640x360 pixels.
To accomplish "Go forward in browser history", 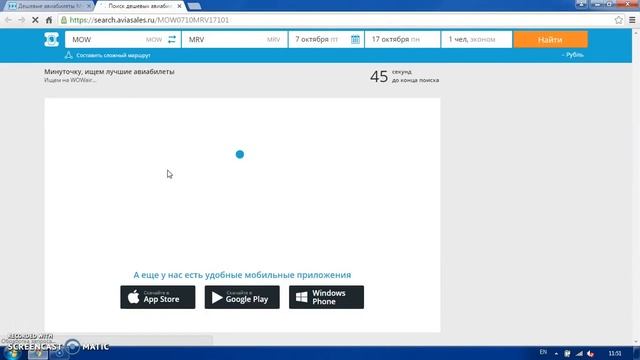I will coord(21,20).
